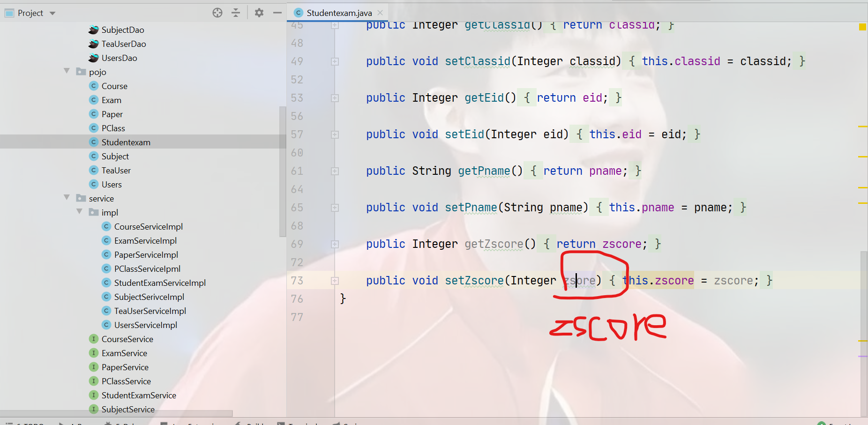Locate current file with the crosshair icon
This screenshot has height=425, width=868.
(217, 13)
